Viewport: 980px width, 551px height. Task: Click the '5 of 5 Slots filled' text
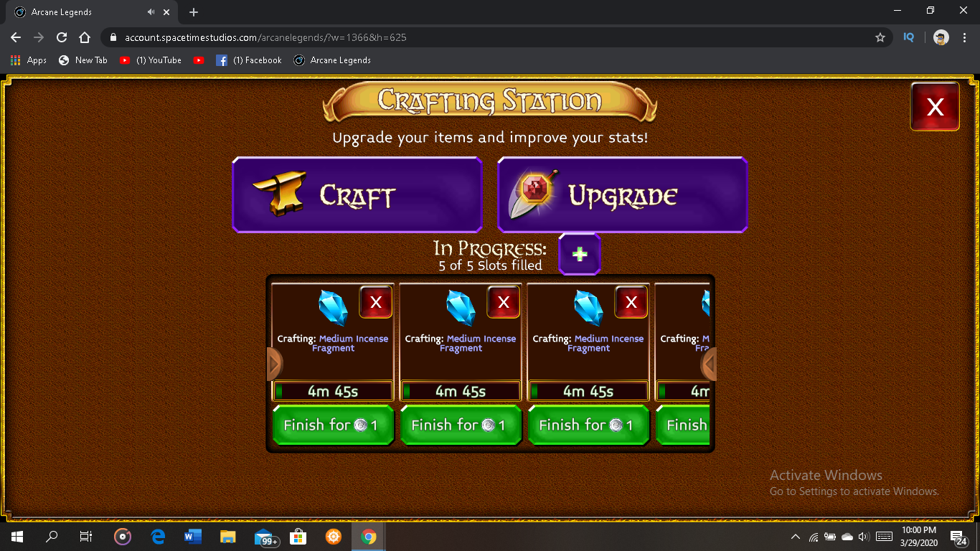point(491,265)
